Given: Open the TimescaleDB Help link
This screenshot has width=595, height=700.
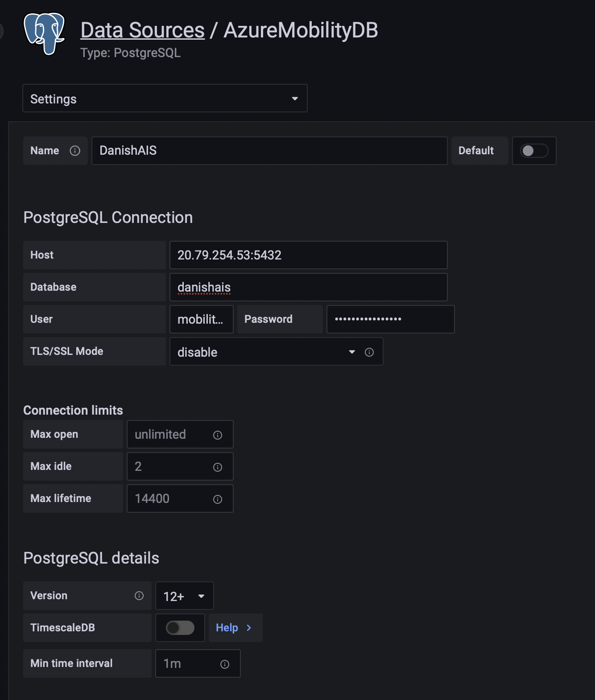Looking at the screenshot, I should click(x=236, y=628).
